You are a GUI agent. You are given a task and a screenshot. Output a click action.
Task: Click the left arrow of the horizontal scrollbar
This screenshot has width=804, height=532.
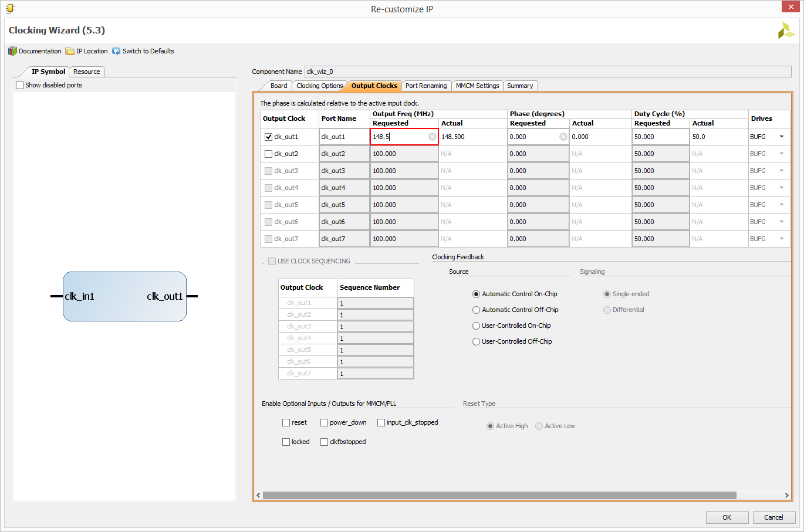tap(258, 496)
